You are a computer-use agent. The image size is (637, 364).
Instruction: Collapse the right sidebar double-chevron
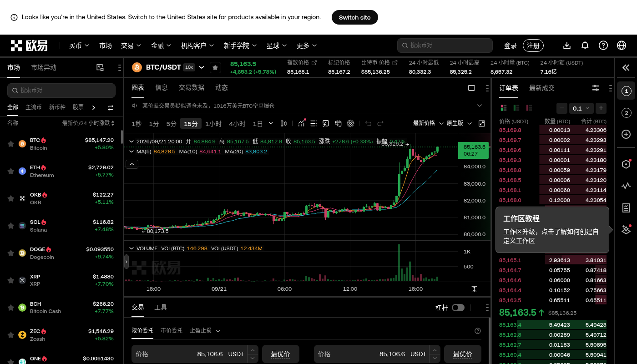point(626,68)
